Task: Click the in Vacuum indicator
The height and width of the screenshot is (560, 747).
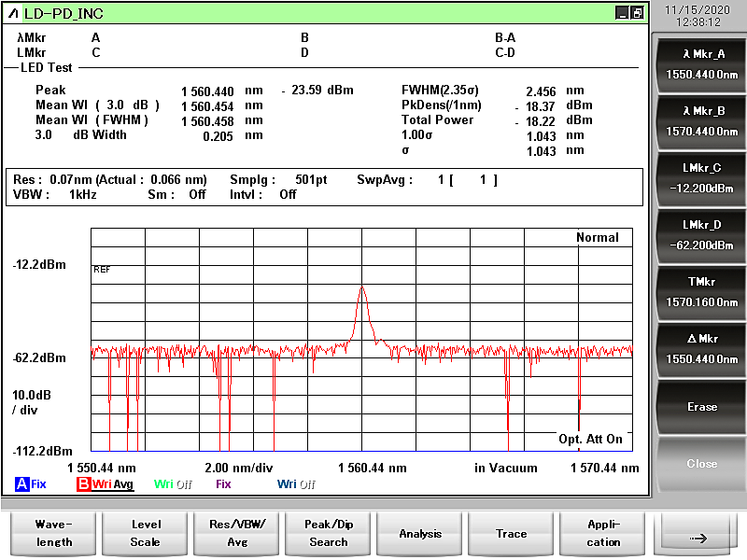Action: tap(505, 469)
